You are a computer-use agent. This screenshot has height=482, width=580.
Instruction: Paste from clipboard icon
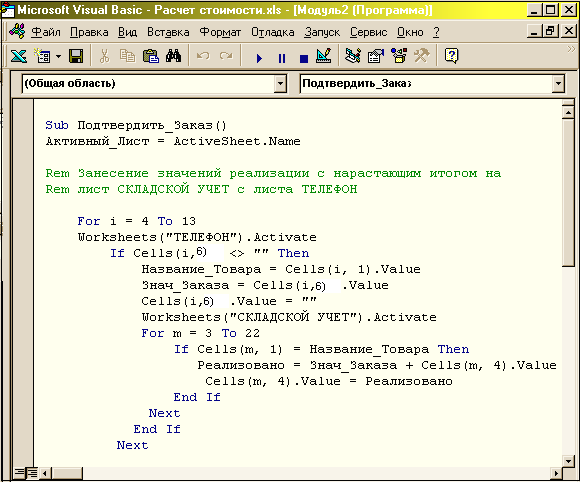click(x=151, y=56)
